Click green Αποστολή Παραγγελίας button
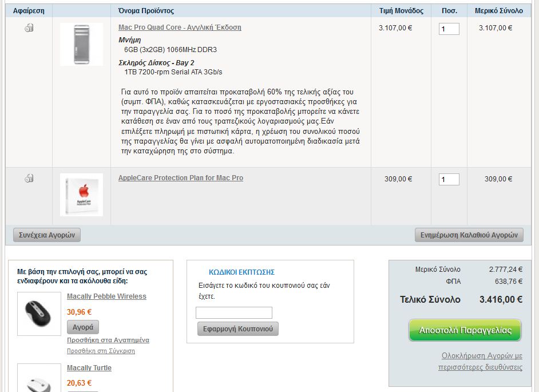This screenshot has height=392, width=539. click(465, 330)
